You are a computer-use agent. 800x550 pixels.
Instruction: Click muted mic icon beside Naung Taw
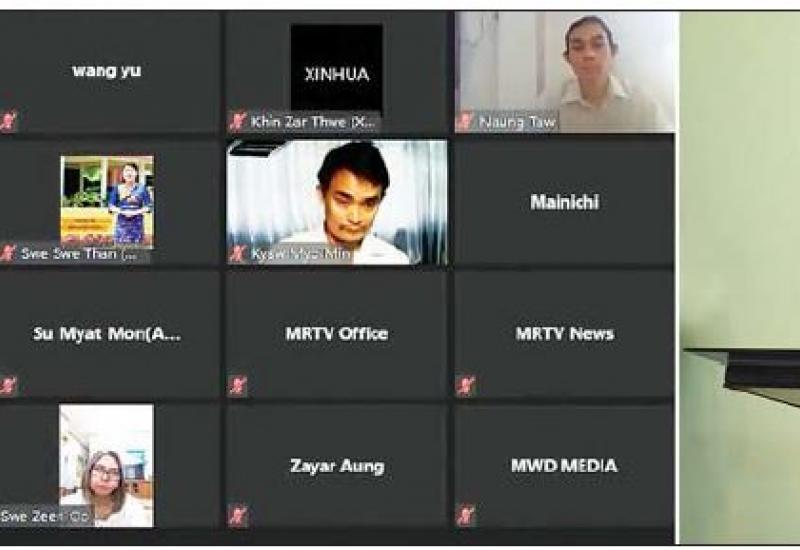click(464, 121)
